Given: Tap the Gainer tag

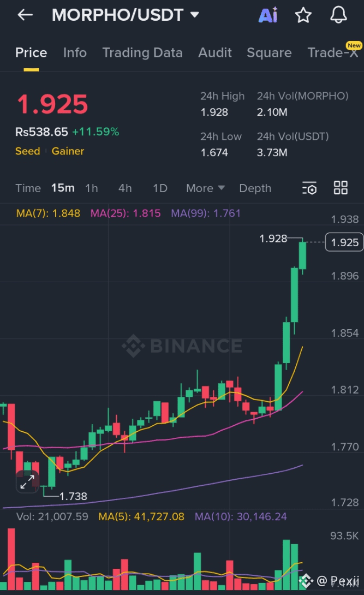Looking at the screenshot, I should coord(68,151).
